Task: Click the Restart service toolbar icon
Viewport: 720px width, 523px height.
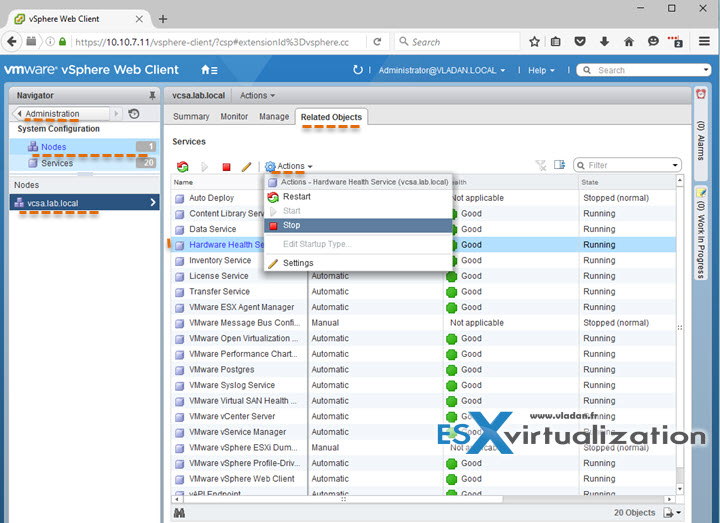Action: pyautogui.click(x=182, y=166)
